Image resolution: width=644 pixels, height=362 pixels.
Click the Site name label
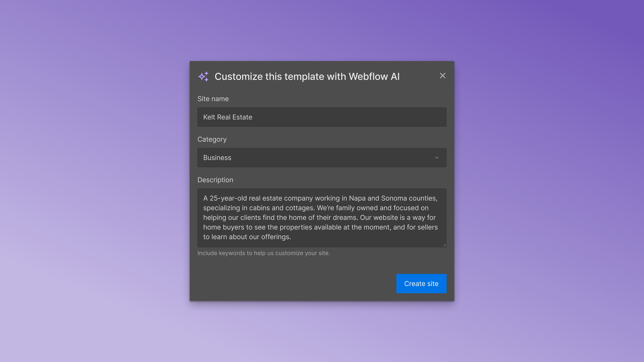coord(213,99)
